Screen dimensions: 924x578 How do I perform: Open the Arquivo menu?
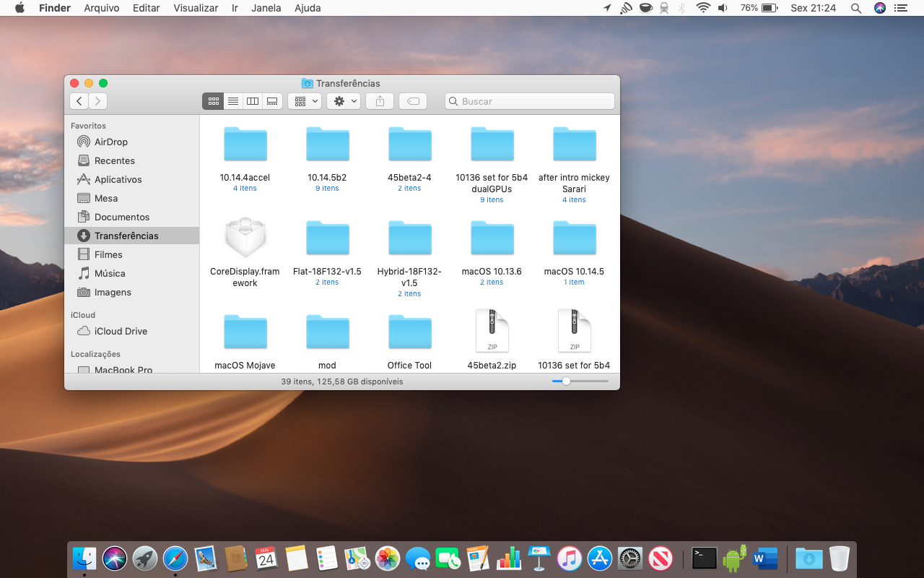point(102,8)
